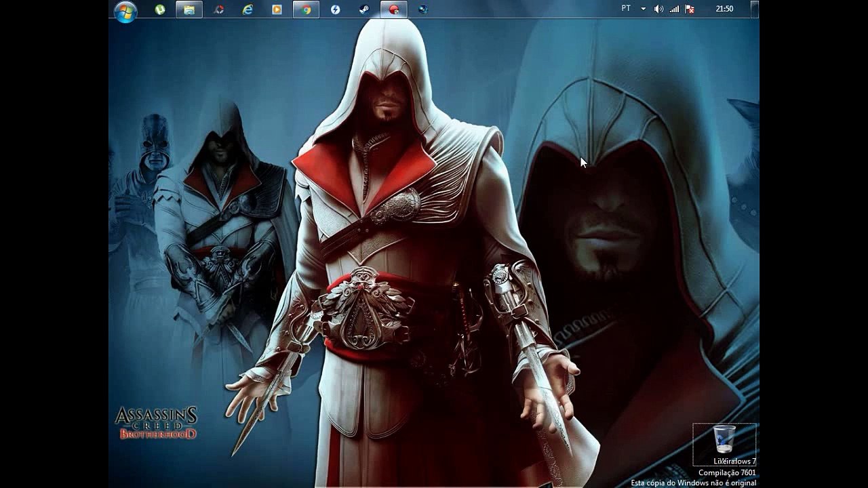This screenshot has width=868, height=488.
Task: Launch uTorrent from the taskbar
Action: tap(160, 9)
